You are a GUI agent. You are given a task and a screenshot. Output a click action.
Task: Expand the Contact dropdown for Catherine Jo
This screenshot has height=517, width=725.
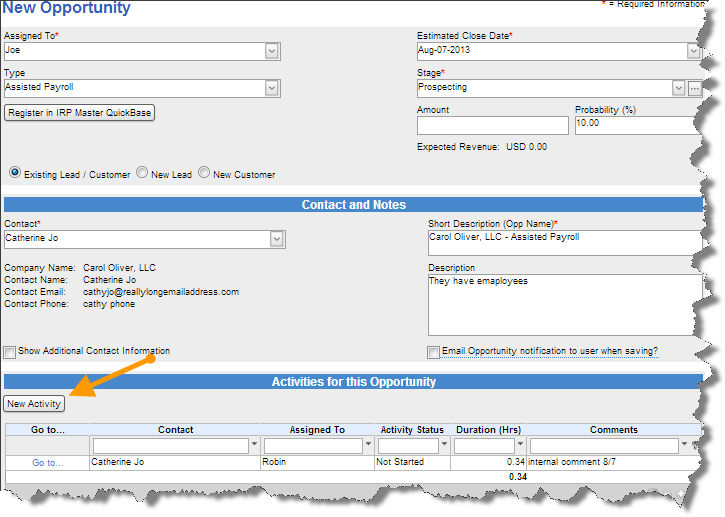277,240
